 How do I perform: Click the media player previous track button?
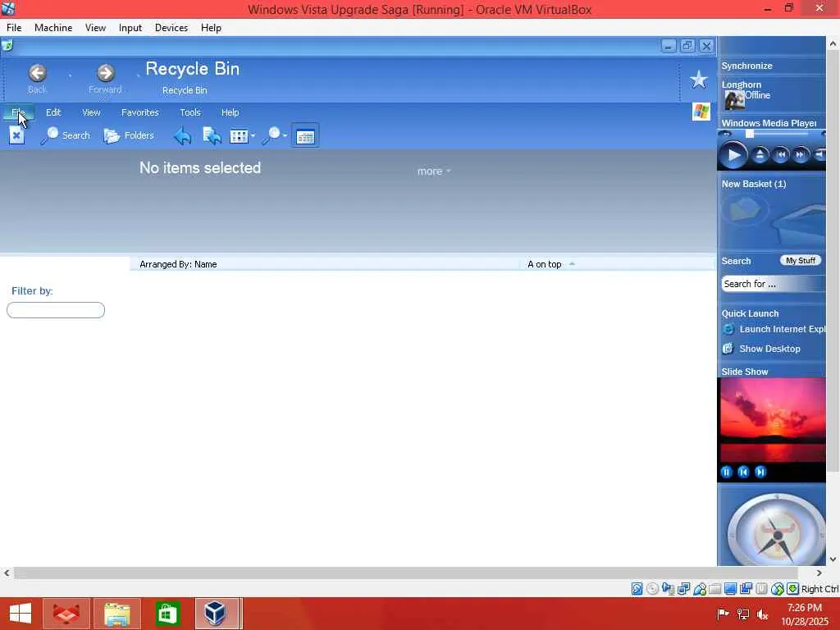pos(781,155)
